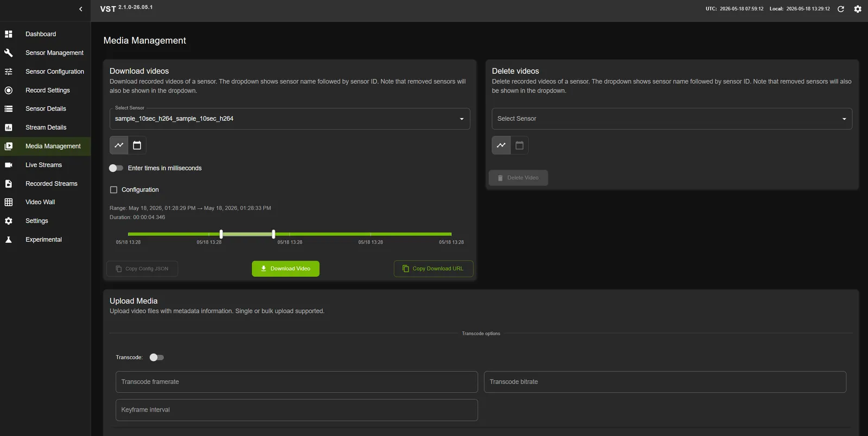Collapse the sidebar with the chevron arrow
Image resolution: width=868 pixels, height=436 pixels.
80,9
